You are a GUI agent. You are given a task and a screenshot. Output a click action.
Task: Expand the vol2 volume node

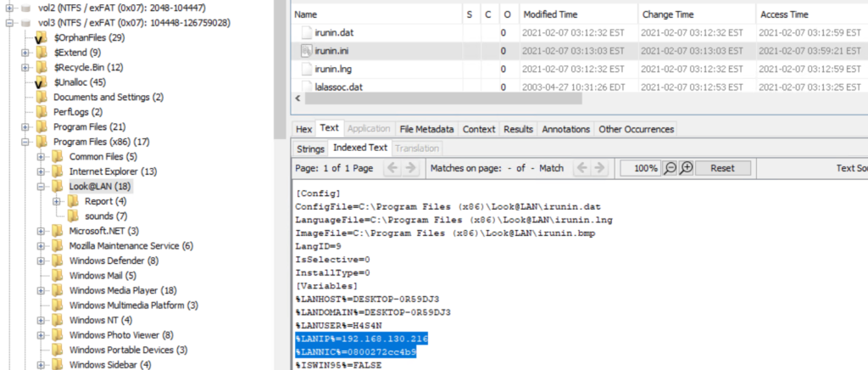[x=8, y=8]
